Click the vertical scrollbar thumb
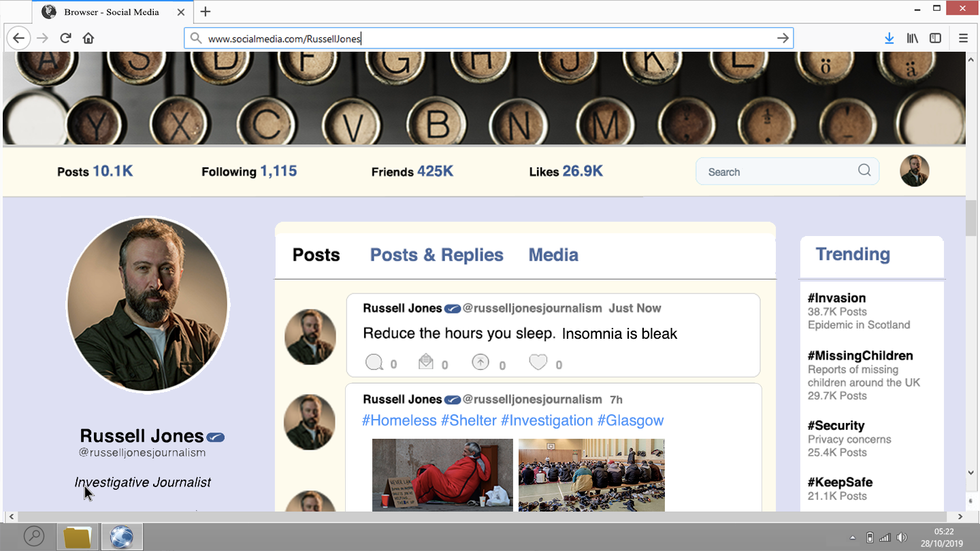Image resolution: width=980 pixels, height=551 pixels. (x=971, y=218)
